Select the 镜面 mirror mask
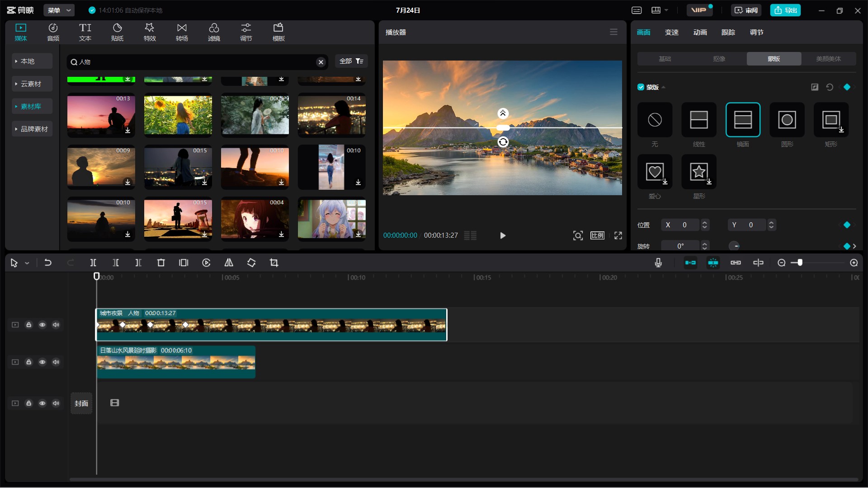This screenshot has height=488, width=868. [x=743, y=120]
